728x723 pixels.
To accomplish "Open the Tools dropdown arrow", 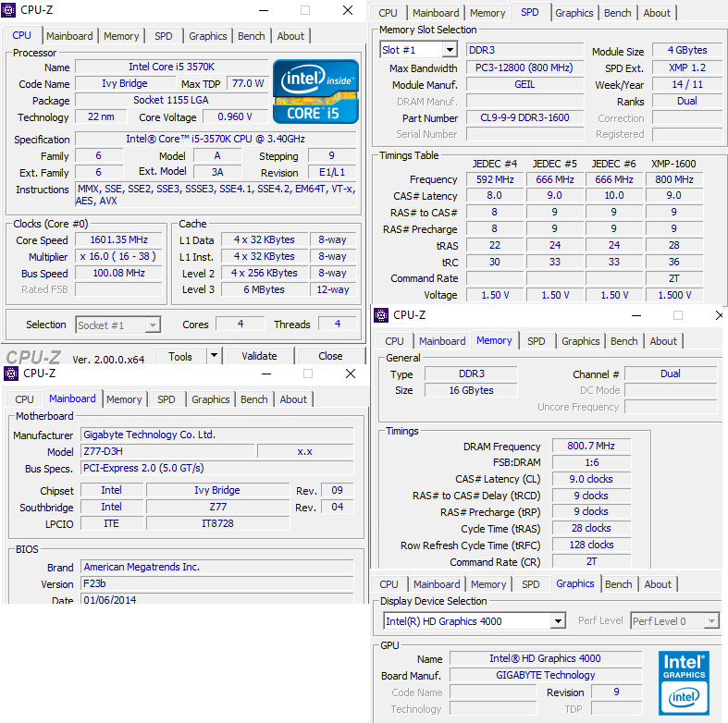I will (x=214, y=356).
